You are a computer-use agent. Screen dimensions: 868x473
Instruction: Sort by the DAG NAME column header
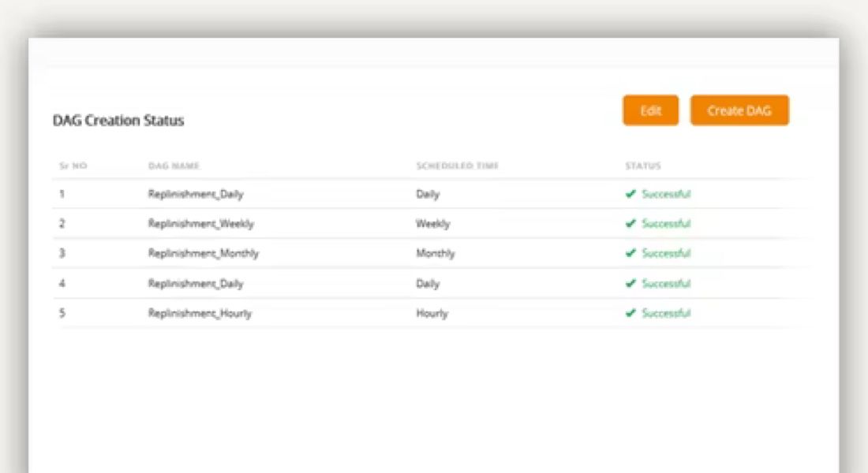pyautogui.click(x=174, y=166)
